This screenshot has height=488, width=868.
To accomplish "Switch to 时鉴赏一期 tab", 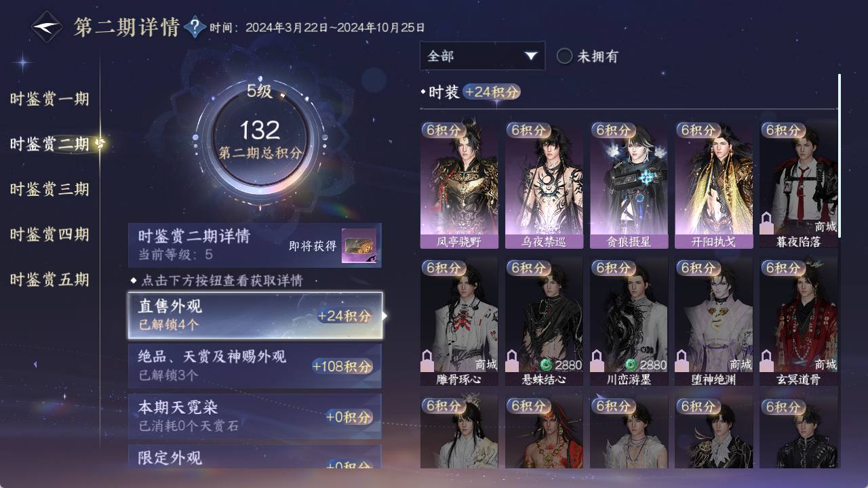I will click(50, 99).
